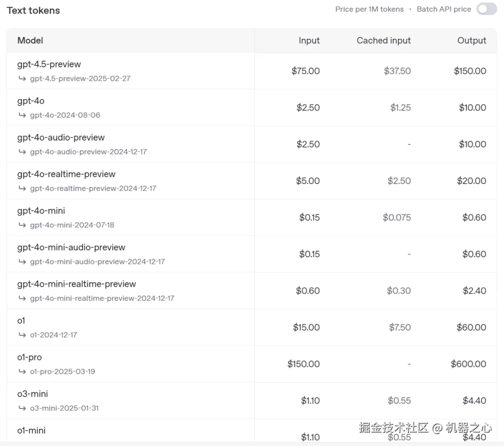
Task: Click the $600.00 output price cell
Action: coord(468,364)
